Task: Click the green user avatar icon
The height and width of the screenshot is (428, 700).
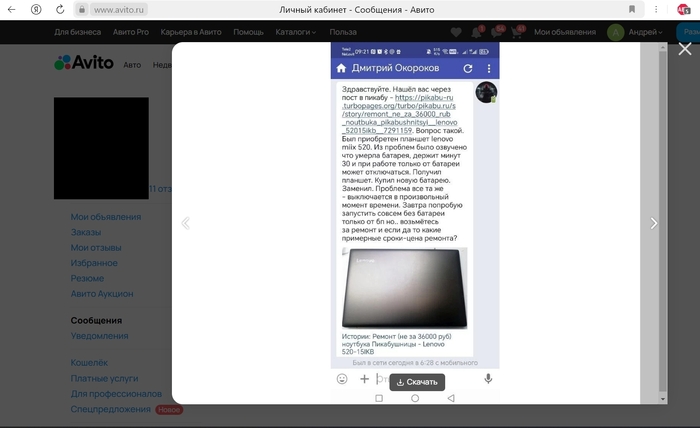Action: pyautogui.click(x=616, y=32)
